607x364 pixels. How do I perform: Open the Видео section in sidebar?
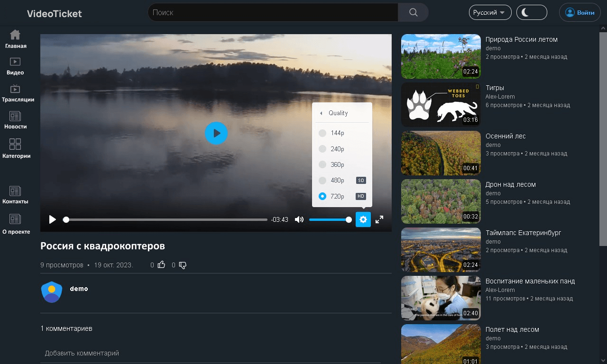click(x=15, y=66)
